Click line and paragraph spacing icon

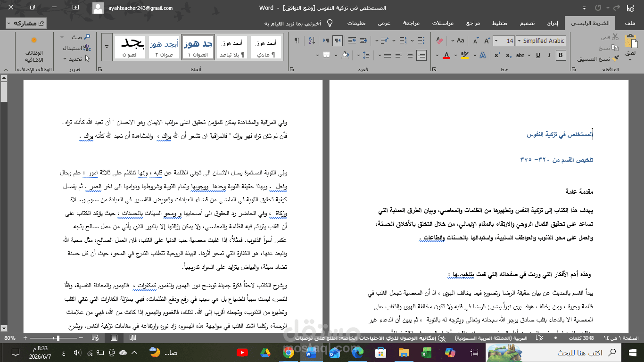pos(366,55)
